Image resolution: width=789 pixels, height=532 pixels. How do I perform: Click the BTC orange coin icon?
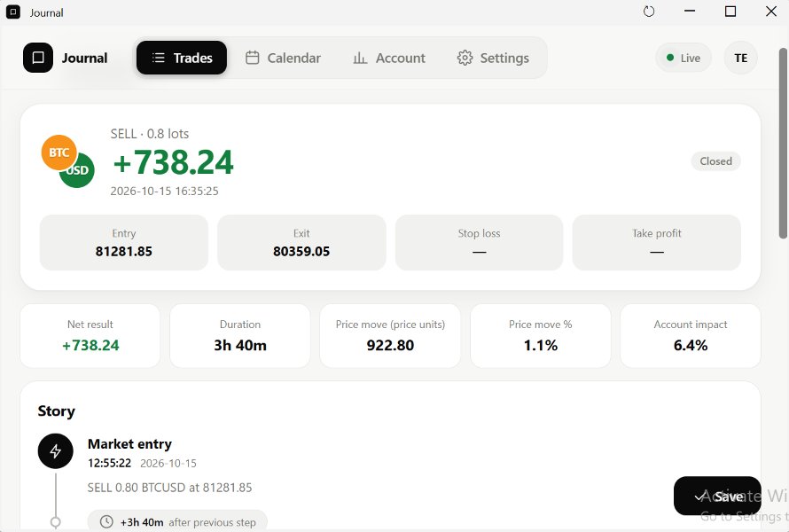59,153
